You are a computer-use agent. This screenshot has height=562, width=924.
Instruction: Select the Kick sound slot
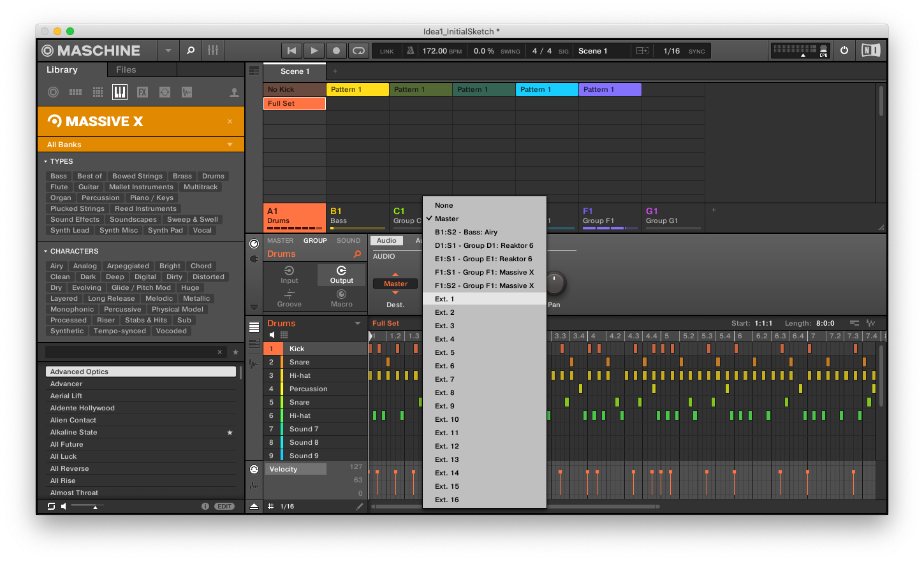pos(316,349)
